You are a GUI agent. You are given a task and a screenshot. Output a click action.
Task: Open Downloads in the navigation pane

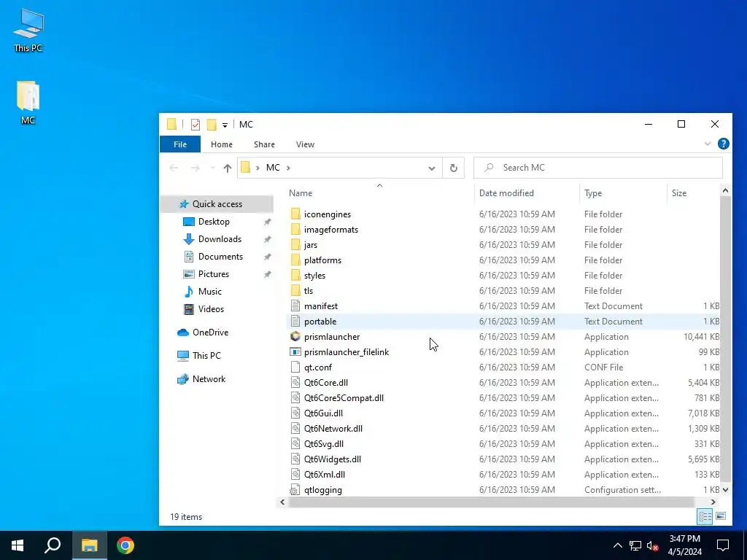click(220, 239)
